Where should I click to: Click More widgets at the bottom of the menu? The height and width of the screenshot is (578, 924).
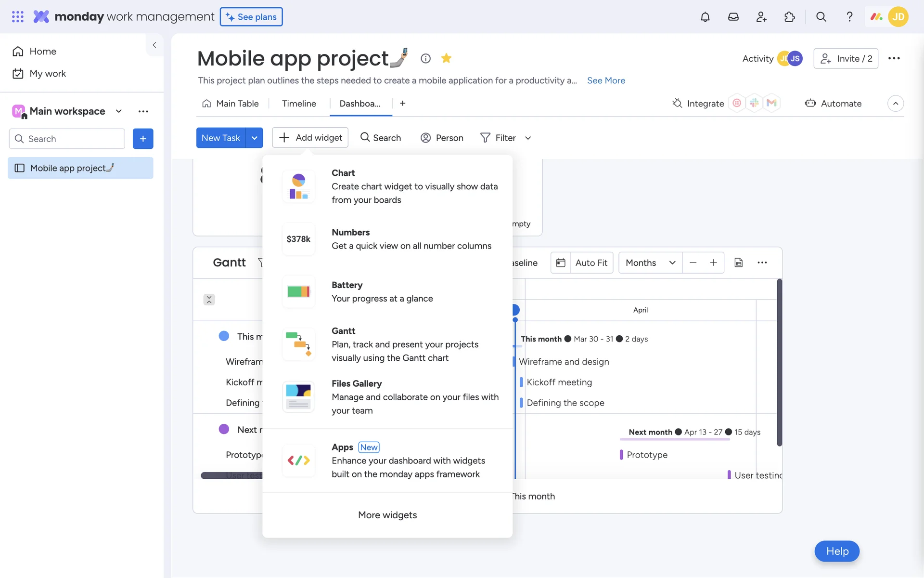coord(387,515)
